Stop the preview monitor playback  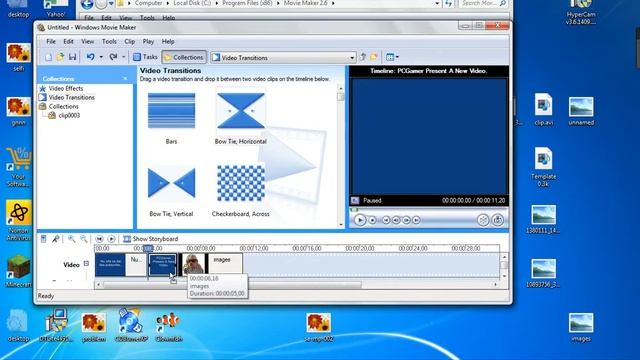[372, 220]
